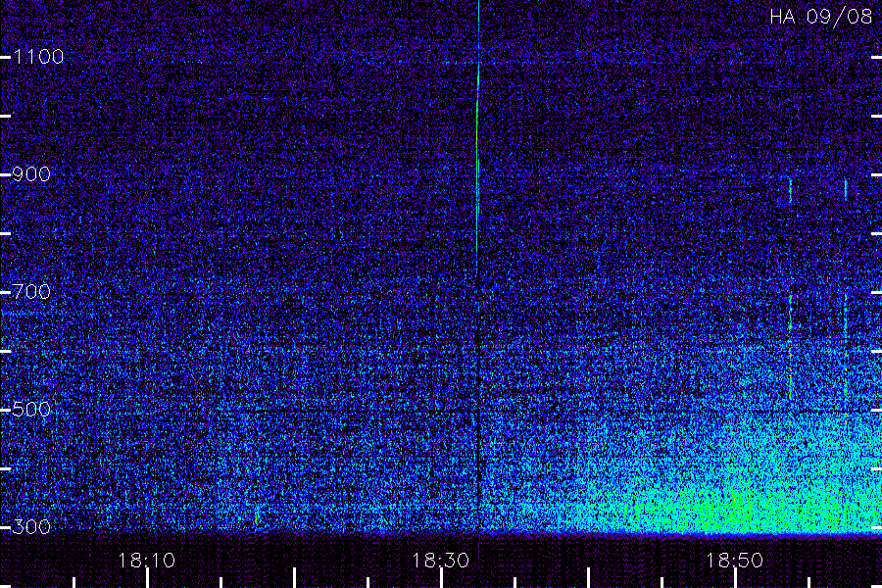
Task: Click the 1100 frequency axis label
Action: click(39, 56)
